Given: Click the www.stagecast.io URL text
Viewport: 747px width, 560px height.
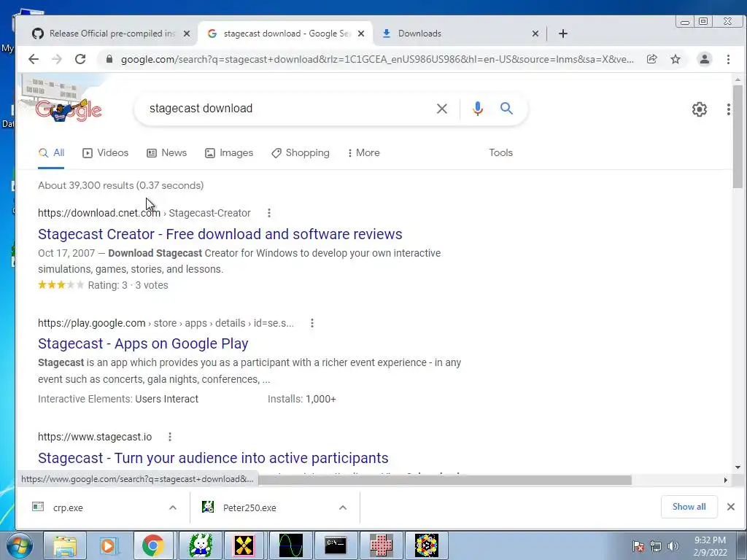Looking at the screenshot, I should [x=95, y=437].
